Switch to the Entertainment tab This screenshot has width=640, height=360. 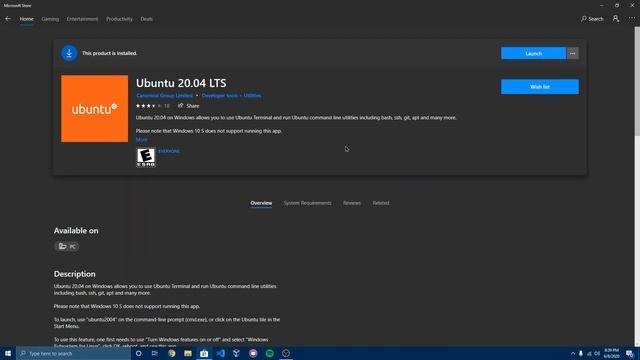[x=82, y=19]
